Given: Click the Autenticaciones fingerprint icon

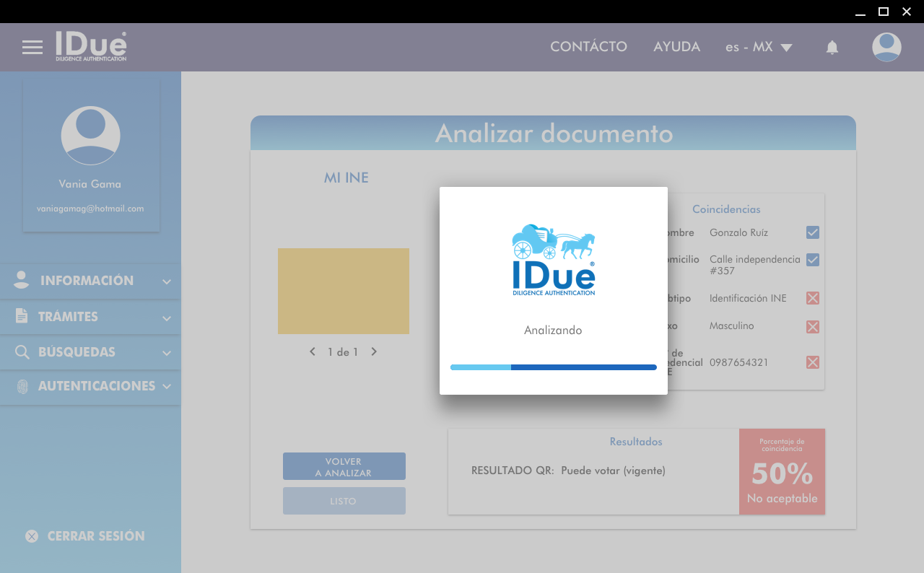Looking at the screenshot, I should pos(22,386).
